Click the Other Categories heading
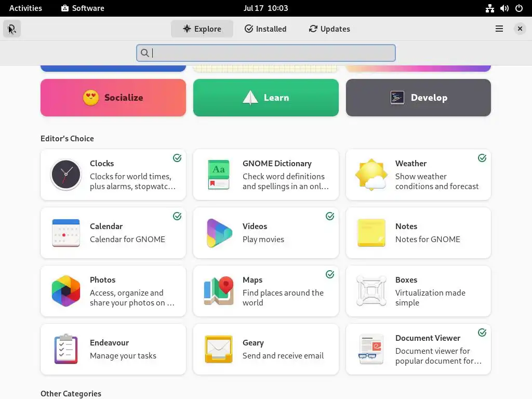Image resolution: width=532 pixels, height=399 pixels. 71,394
